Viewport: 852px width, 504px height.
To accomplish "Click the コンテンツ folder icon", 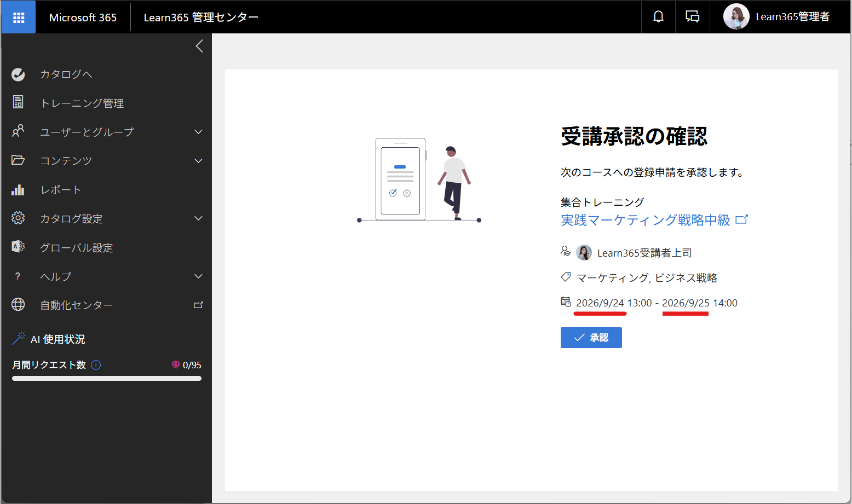I will (18, 160).
